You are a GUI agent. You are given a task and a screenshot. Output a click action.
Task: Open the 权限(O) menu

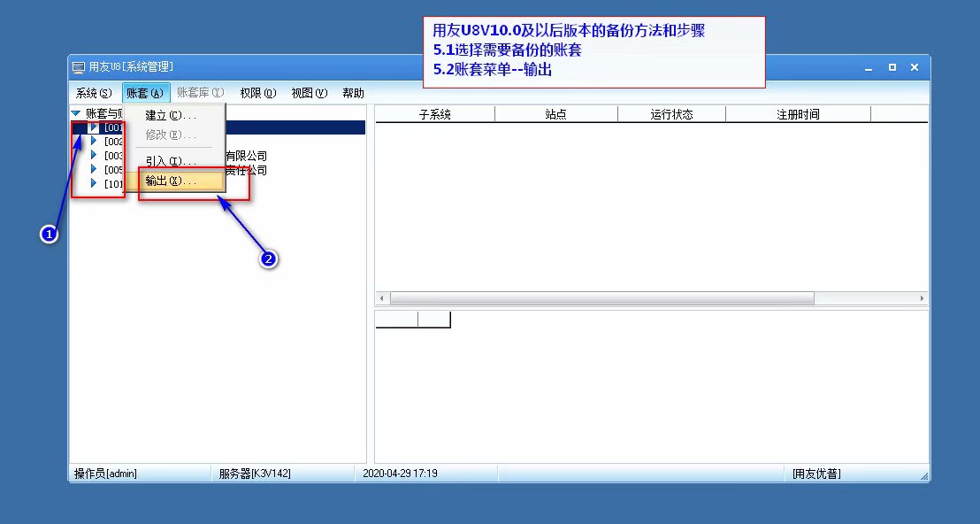click(x=258, y=93)
